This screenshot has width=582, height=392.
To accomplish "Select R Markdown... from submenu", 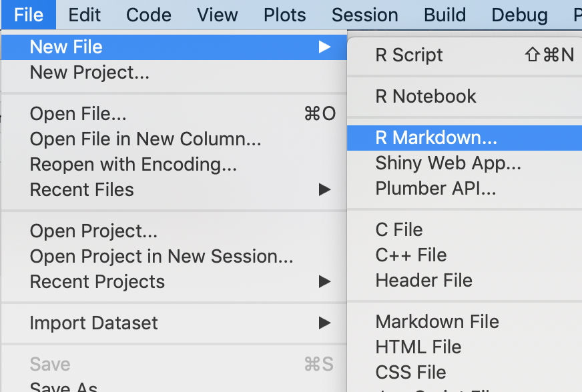I will tap(437, 138).
